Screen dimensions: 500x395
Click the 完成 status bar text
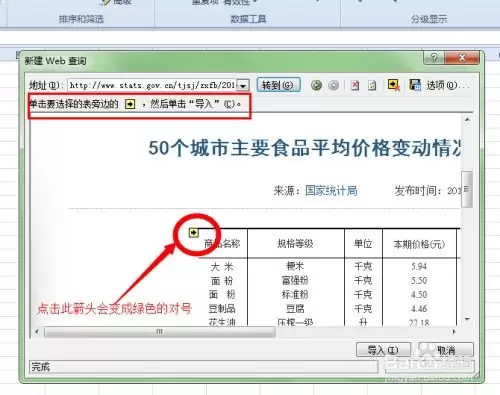click(x=40, y=367)
